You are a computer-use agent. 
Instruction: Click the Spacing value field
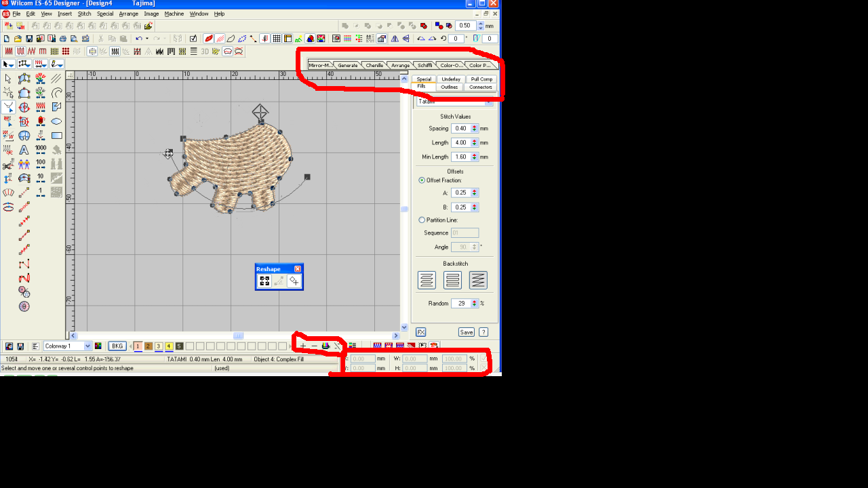pyautogui.click(x=461, y=128)
